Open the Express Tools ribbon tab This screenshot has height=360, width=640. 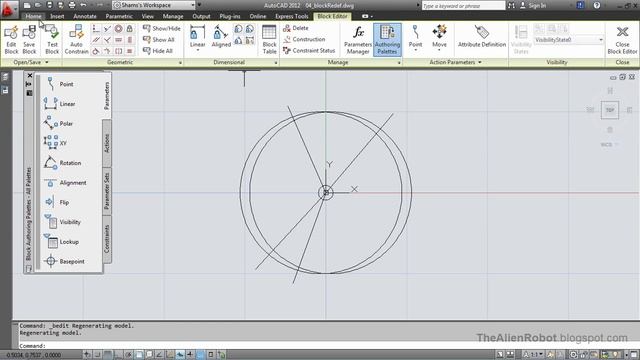(x=291, y=16)
